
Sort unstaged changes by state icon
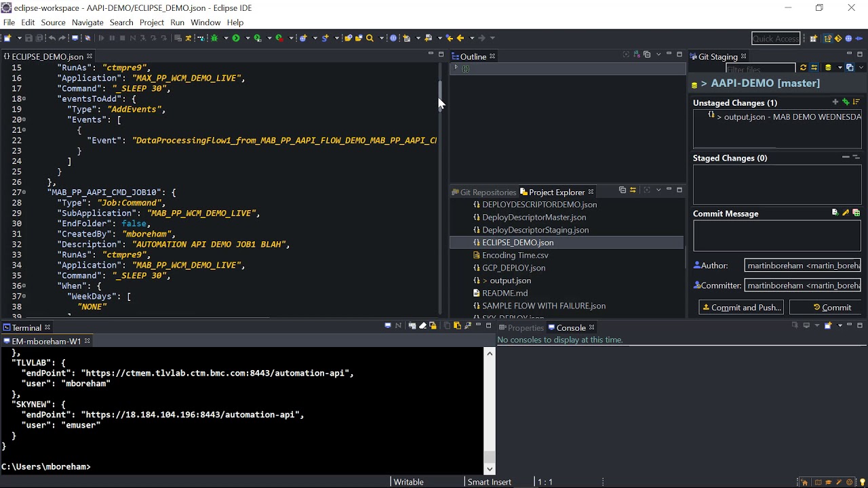pos(856,102)
